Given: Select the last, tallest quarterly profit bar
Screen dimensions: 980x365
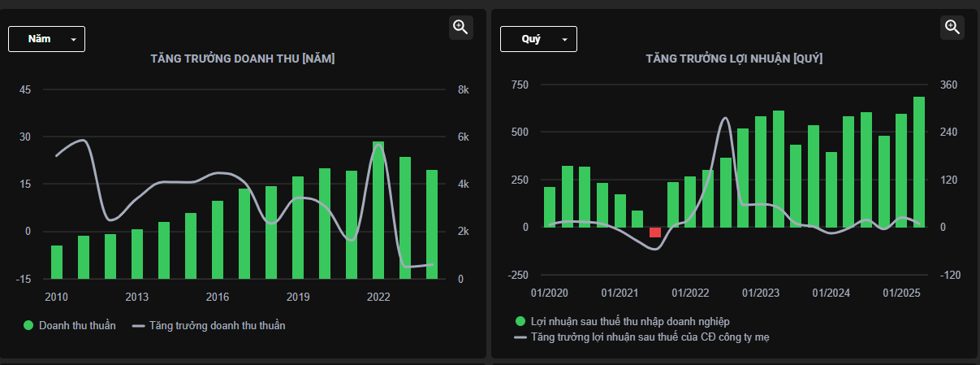Looking at the screenshot, I should (919, 162).
